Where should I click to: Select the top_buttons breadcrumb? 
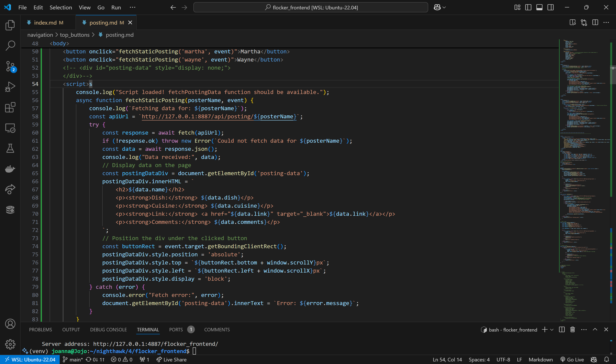[75, 35]
